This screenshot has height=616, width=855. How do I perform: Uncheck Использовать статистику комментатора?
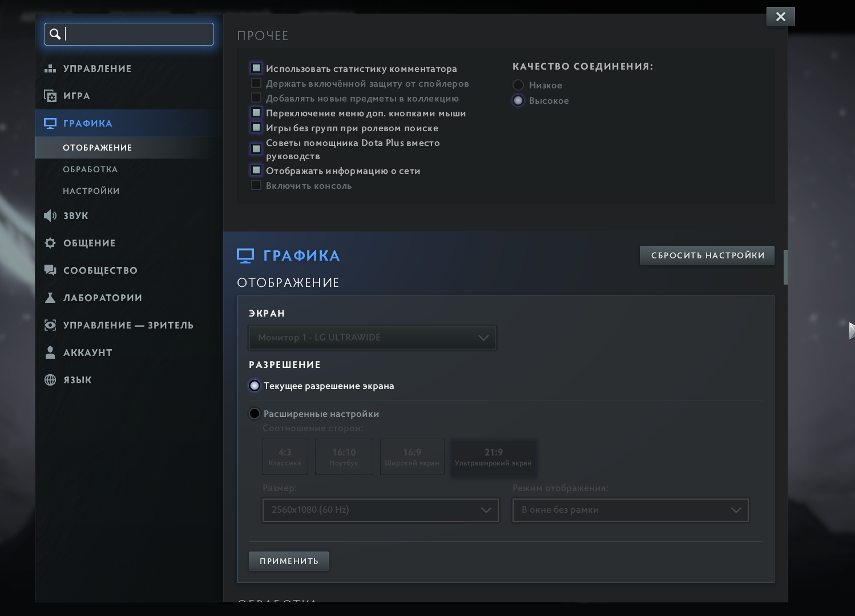tap(256, 68)
